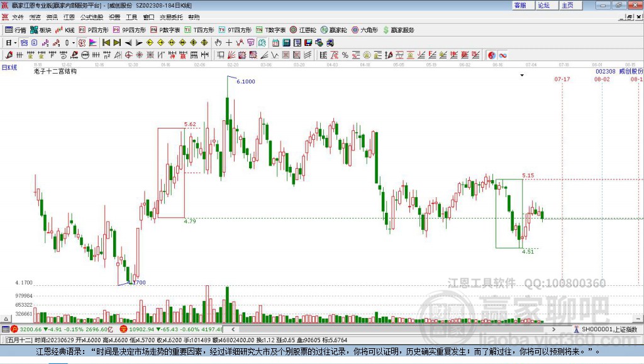Open the 板块 sector view
This screenshot has height=364, width=644.
pyautogui.click(x=40, y=30)
